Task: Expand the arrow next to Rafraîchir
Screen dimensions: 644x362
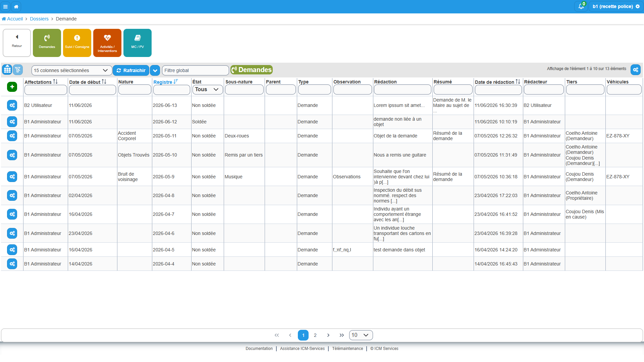Action: [155, 70]
